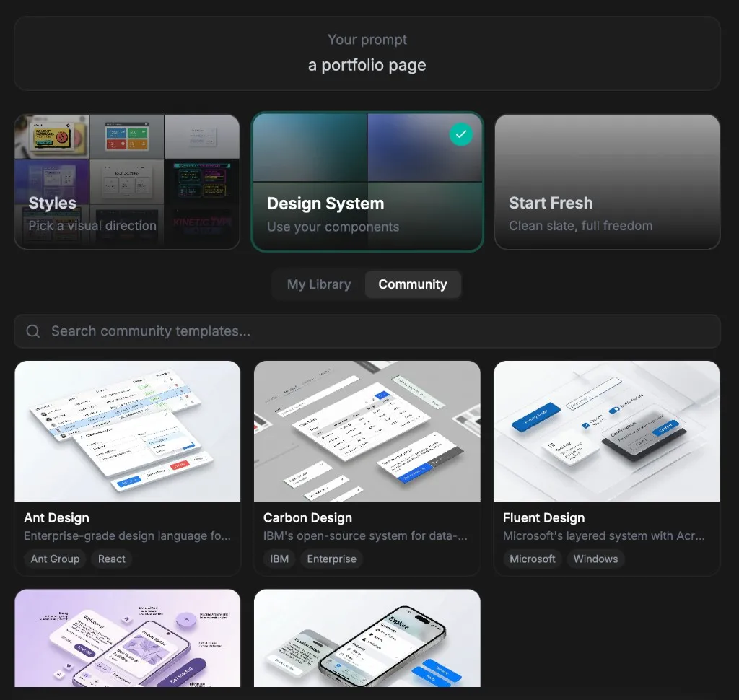Switch to the Community tab

click(x=413, y=284)
